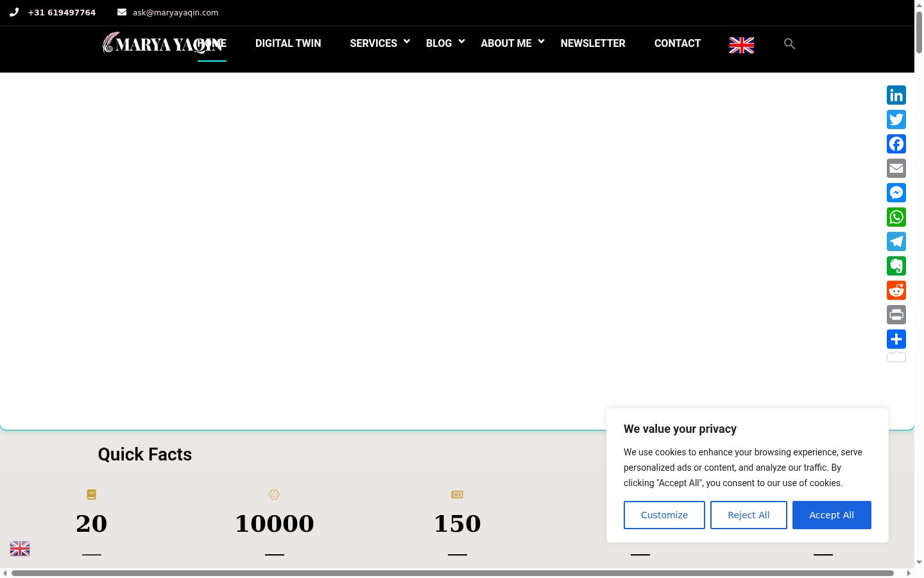Share page by Email sidebar icon
Image resolution: width=924 pixels, height=578 pixels.
point(896,168)
